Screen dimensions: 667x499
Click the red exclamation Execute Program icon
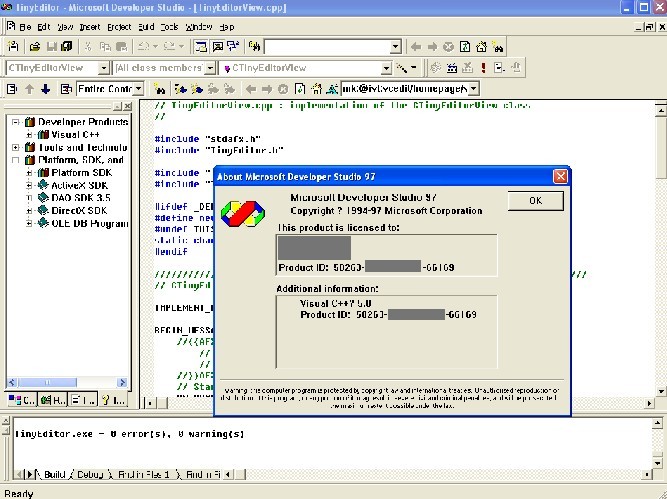pos(483,68)
